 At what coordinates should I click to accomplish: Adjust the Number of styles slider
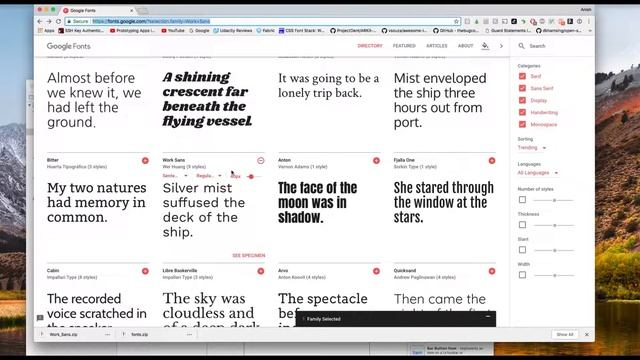(x=554, y=200)
